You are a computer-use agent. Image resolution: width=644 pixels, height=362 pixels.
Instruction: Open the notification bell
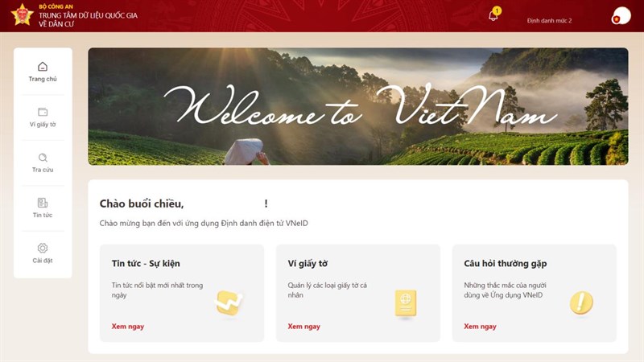coord(493,15)
